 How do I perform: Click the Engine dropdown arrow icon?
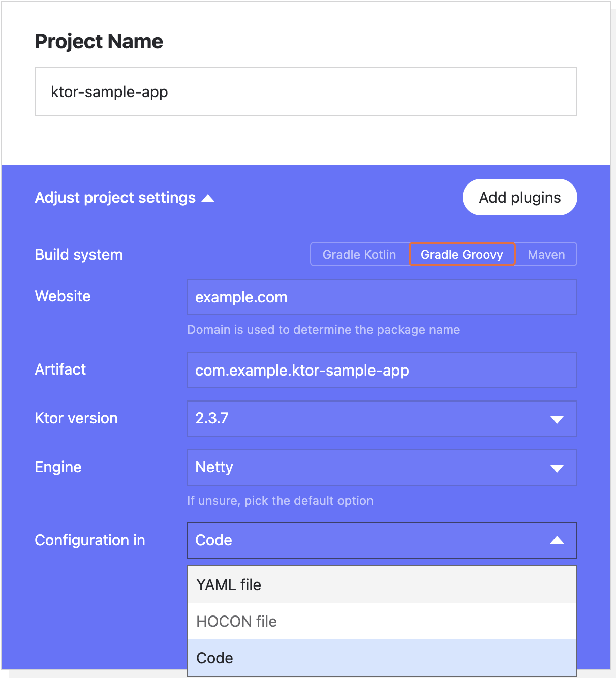coord(557,468)
